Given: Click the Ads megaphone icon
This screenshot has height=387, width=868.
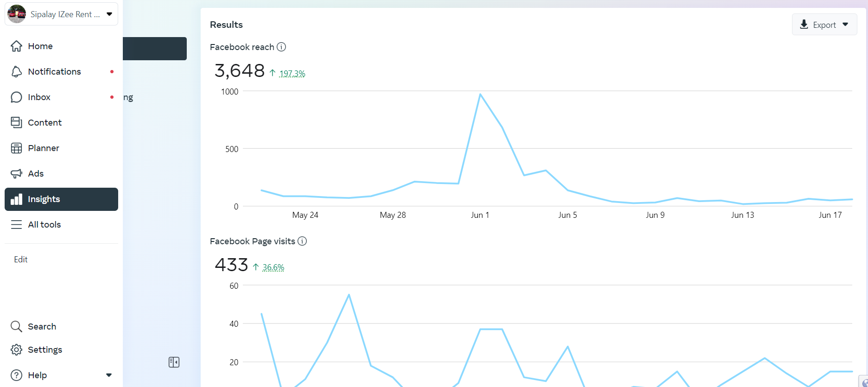Looking at the screenshot, I should pos(16,173).
